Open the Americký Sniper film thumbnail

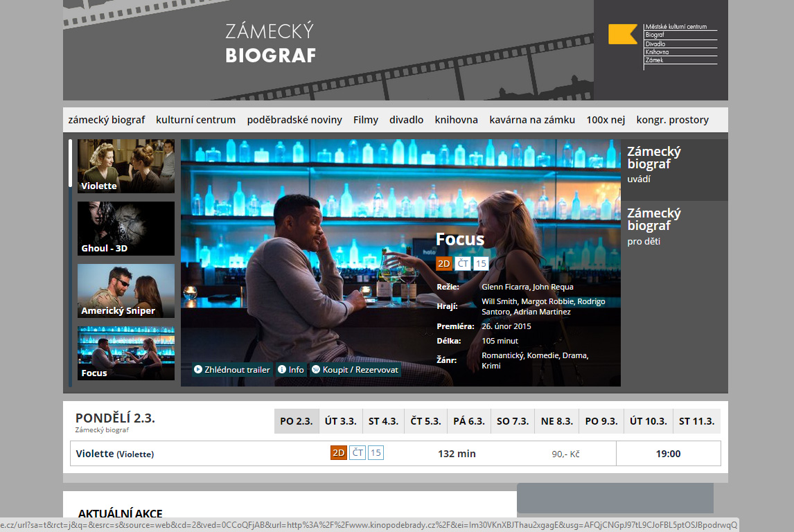[126, 290]
